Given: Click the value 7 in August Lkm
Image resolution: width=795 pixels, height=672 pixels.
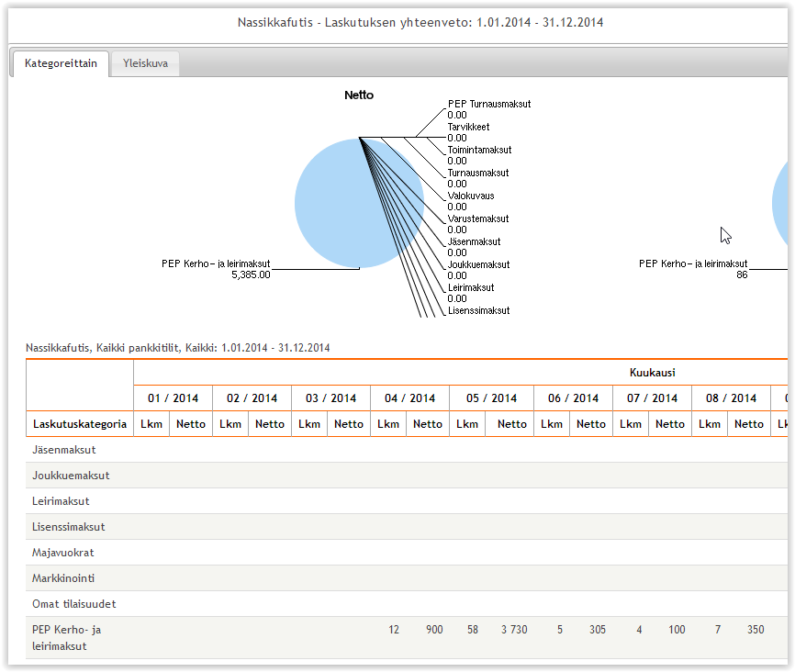Looking at the screenshot, I should click(718, 630).
